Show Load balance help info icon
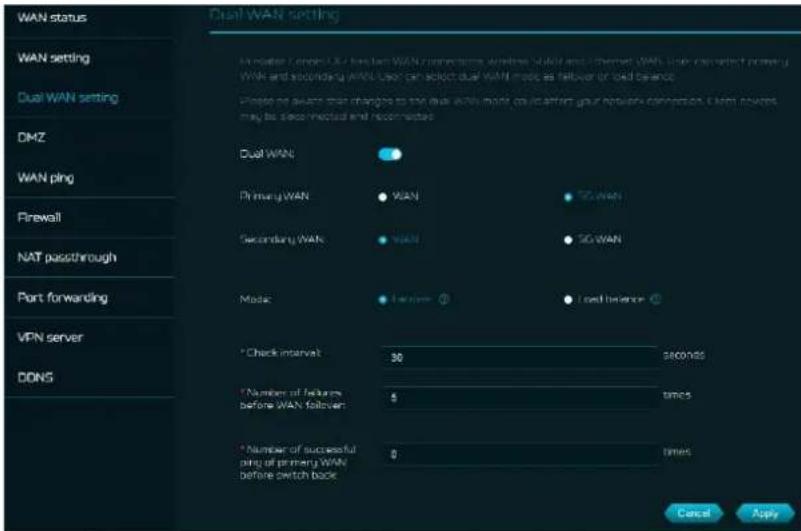This screenshot has height=531, width=801. [x=656, y=299]
